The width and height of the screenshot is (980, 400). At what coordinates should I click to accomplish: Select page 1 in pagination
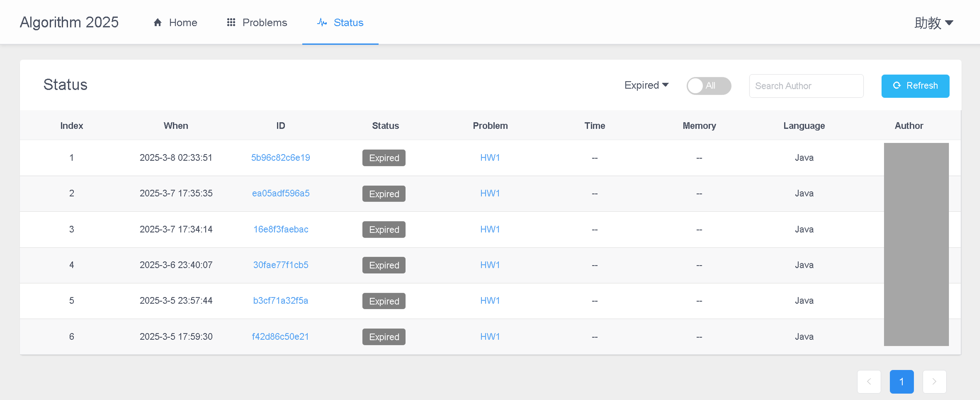click(x=902, y=382)
